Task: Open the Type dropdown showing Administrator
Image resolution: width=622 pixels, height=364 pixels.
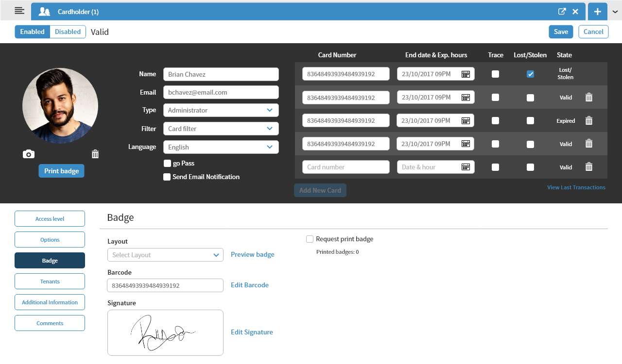Action: (x=221, y=110)
